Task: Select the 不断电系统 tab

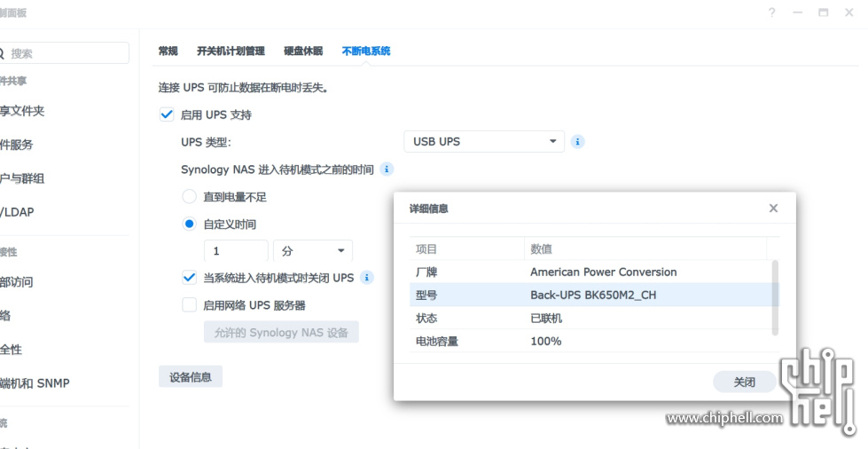Action: tap(366, 51)
